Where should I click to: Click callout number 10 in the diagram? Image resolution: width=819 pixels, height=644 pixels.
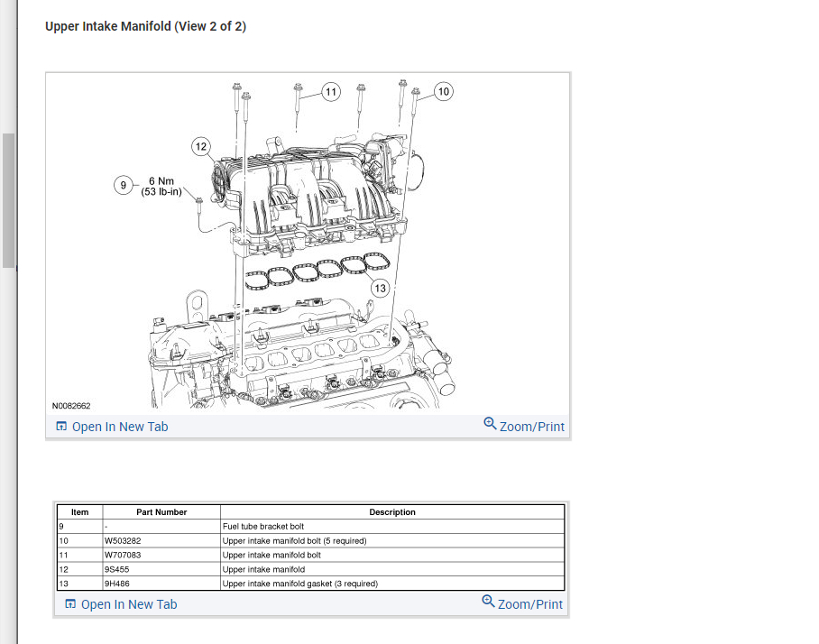(x=444, y=92)
